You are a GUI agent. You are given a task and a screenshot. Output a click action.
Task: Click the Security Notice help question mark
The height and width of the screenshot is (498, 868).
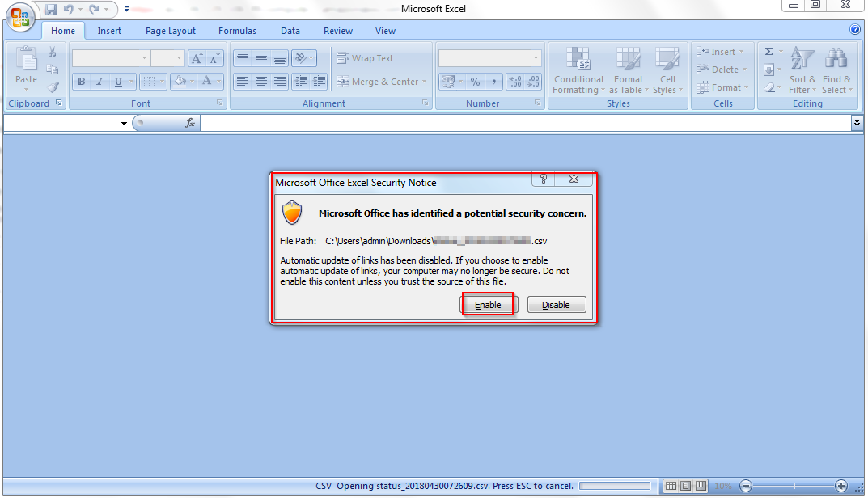point(543,179)
